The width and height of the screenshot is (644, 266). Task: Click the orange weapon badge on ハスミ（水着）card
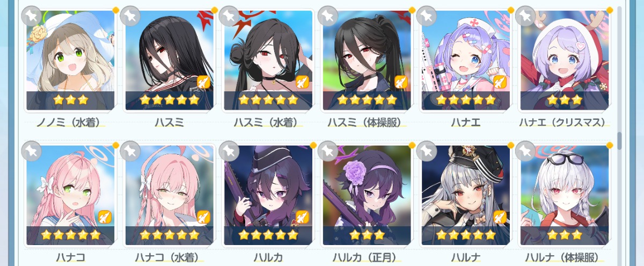pos(302,82)
